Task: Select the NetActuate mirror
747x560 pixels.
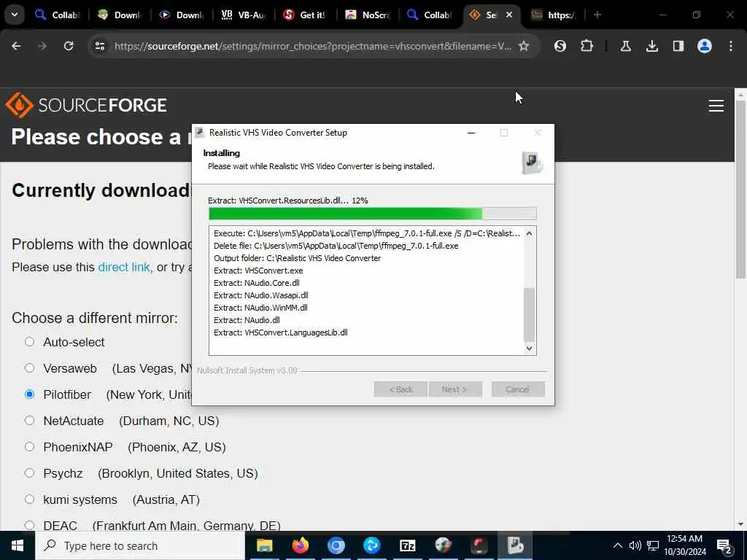Action: pos(29,421)
